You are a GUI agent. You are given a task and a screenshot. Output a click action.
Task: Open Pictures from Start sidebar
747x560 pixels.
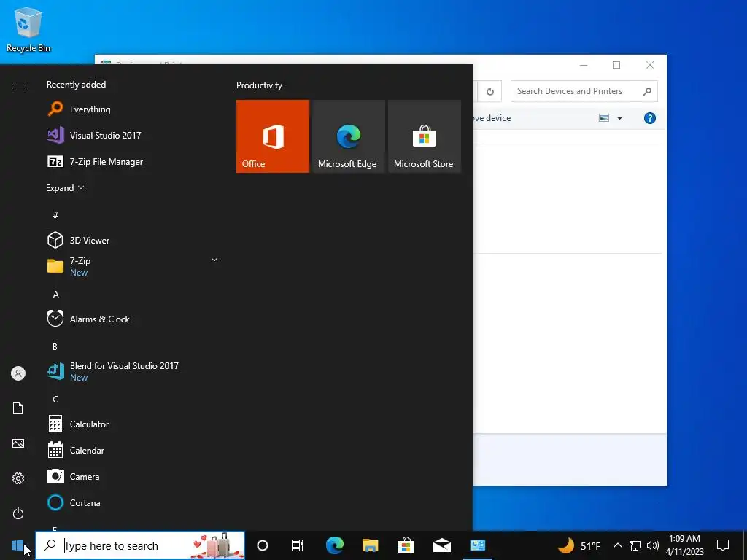(18, 443)
